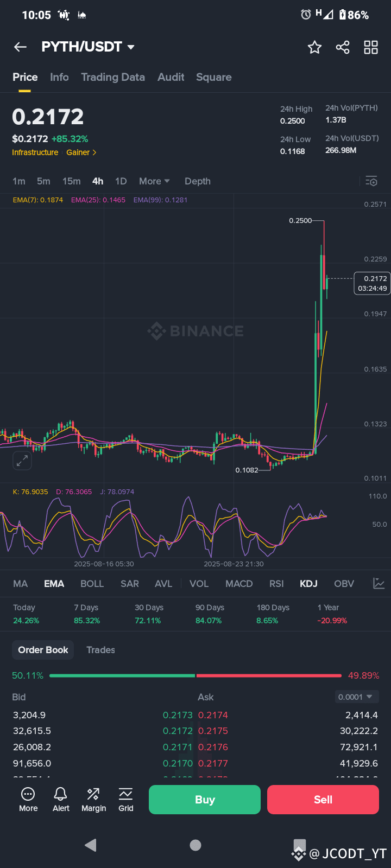This screenshot has width=391, height=868.
Task: Select bid price 0.2170
Action: coord(178,763)
